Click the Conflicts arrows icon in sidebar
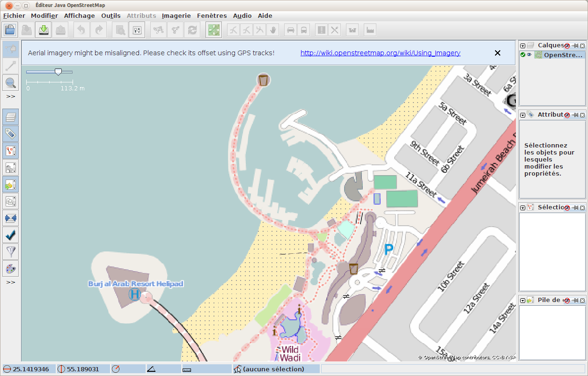This screenshot has width=588, height=376. 11,218
